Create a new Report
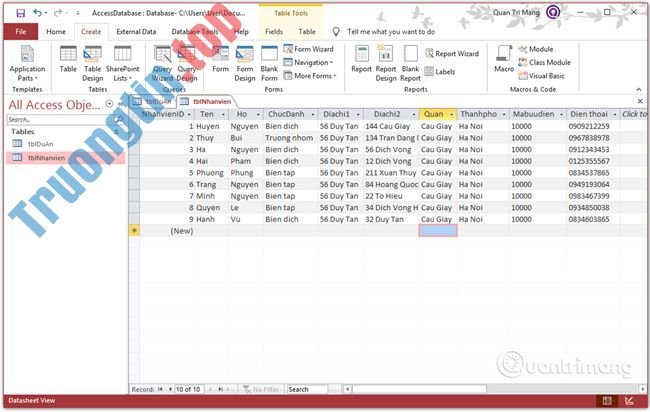 [361, 59]
